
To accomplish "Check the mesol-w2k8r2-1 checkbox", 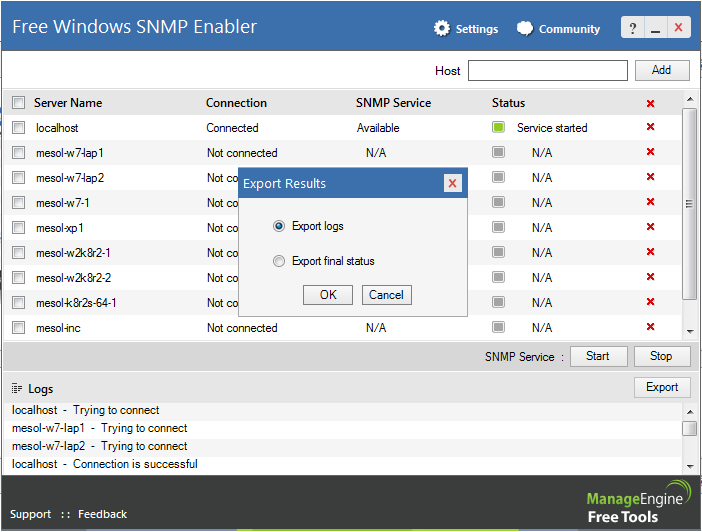I will (18, 253).
